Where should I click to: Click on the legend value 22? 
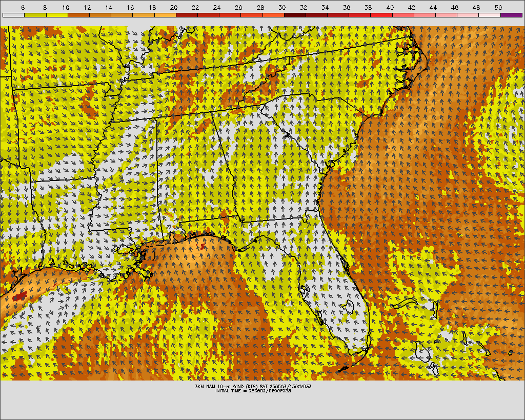195,7
